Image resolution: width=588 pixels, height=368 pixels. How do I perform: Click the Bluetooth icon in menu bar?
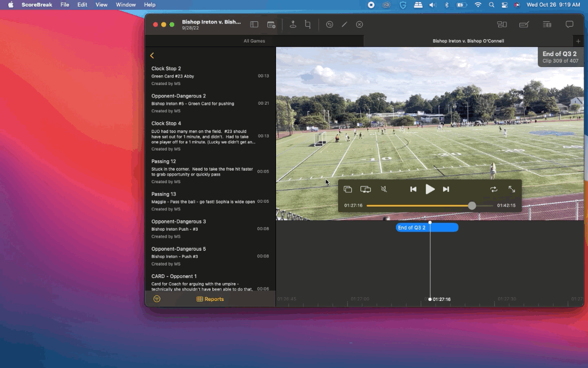[x=446, y=4]
